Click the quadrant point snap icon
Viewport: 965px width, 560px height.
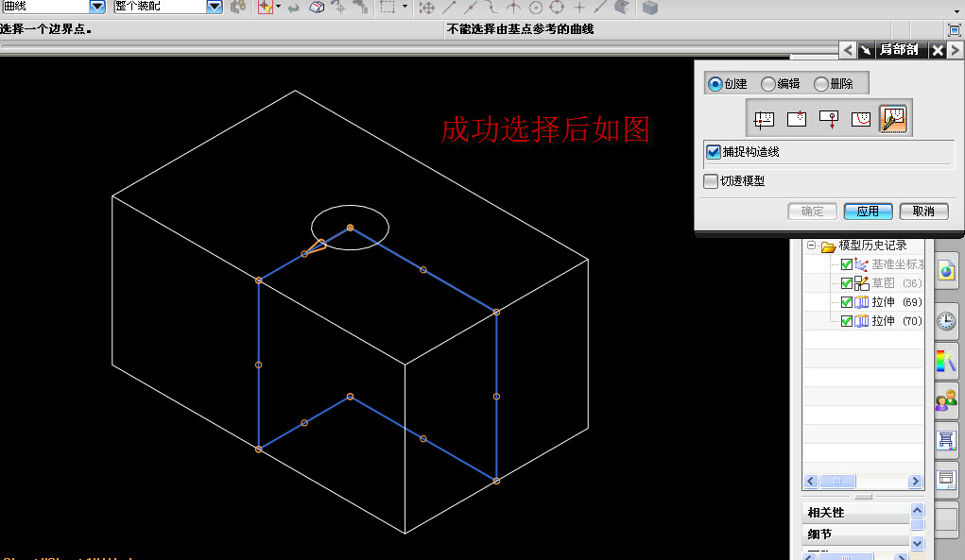[557, 8]
